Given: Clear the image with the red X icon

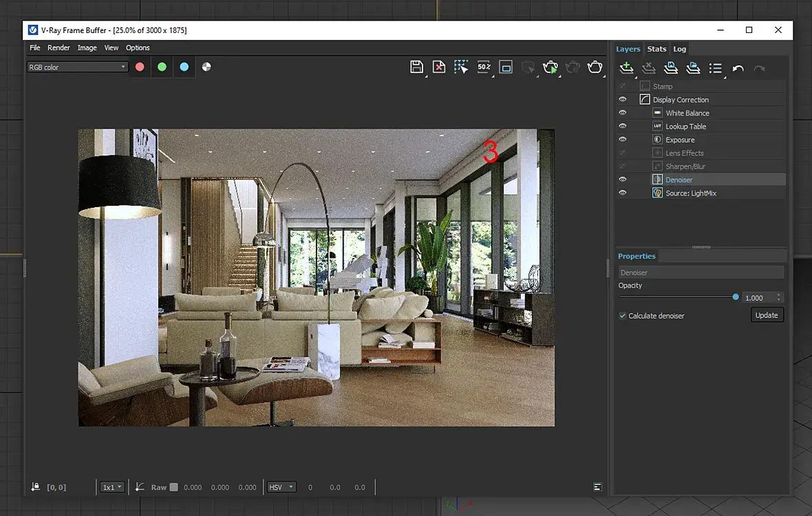Looking at the screenshot, I should click(x=438, y=67).
